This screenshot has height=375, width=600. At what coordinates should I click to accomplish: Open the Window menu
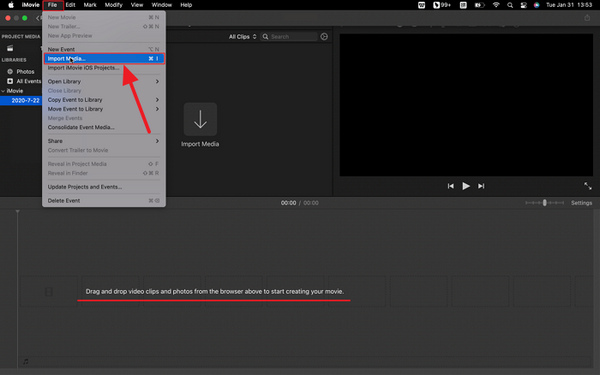pyautogui.click(x=161, y=5)
